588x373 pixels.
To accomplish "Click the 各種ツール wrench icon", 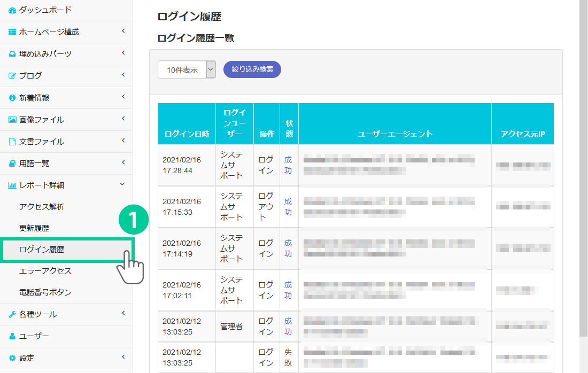I will (12, 314).
